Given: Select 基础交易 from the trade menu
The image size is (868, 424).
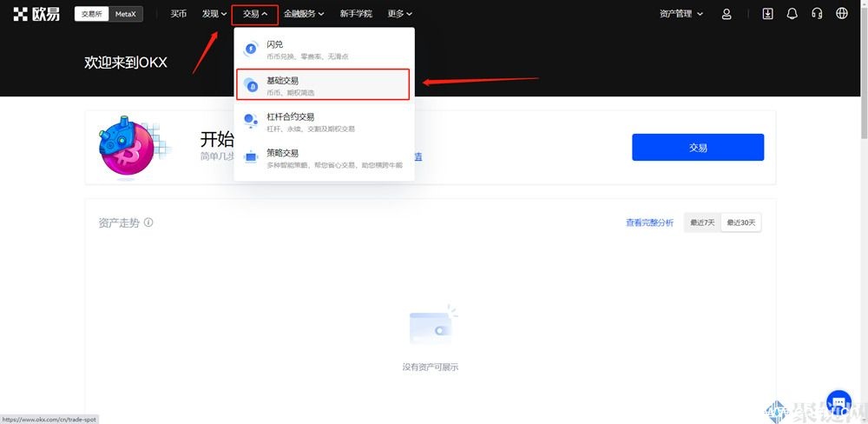Looking at the screenshot, I should point(321,85).
